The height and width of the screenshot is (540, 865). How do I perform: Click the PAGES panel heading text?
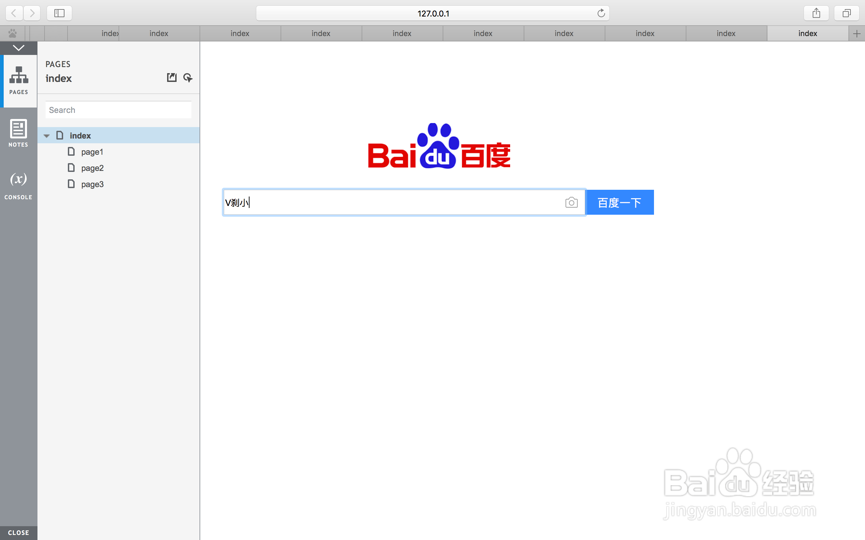58,64
